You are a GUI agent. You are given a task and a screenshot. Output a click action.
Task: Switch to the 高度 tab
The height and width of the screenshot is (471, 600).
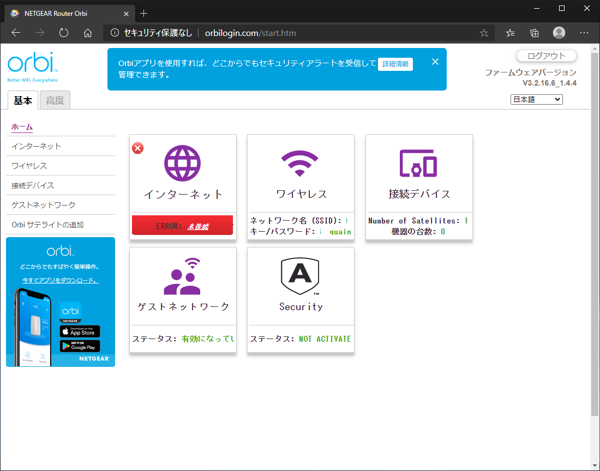[55, 100]
